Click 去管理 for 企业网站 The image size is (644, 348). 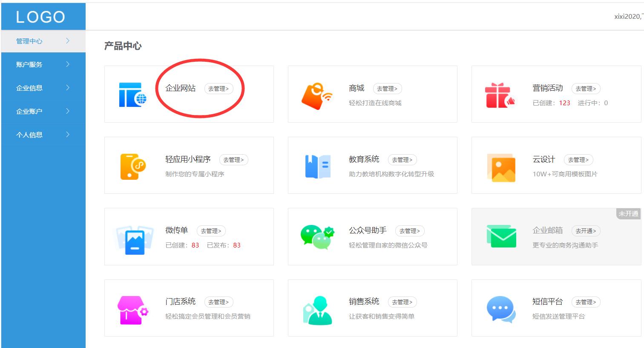tap(219, 89)
